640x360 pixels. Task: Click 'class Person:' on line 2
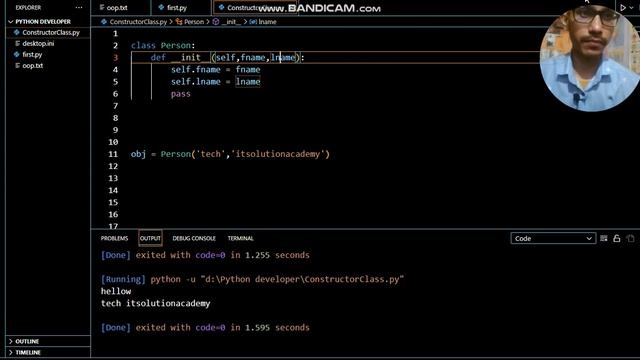pos(163,46)
